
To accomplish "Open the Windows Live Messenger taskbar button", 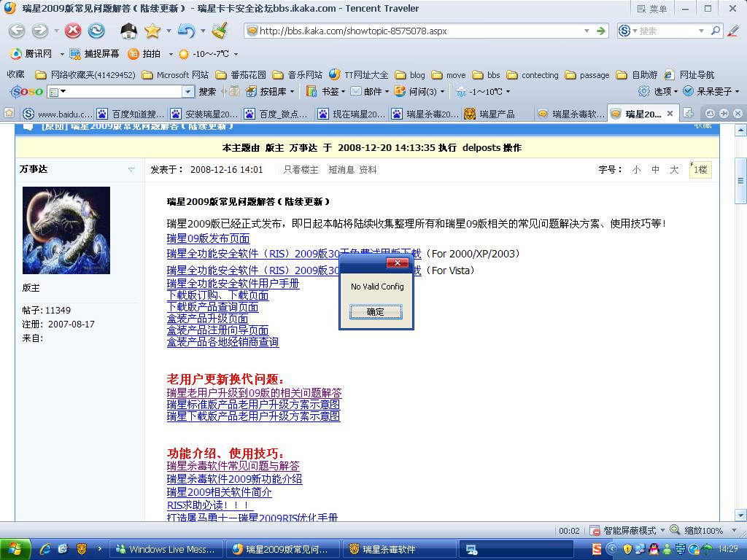I will pos(166,549).
